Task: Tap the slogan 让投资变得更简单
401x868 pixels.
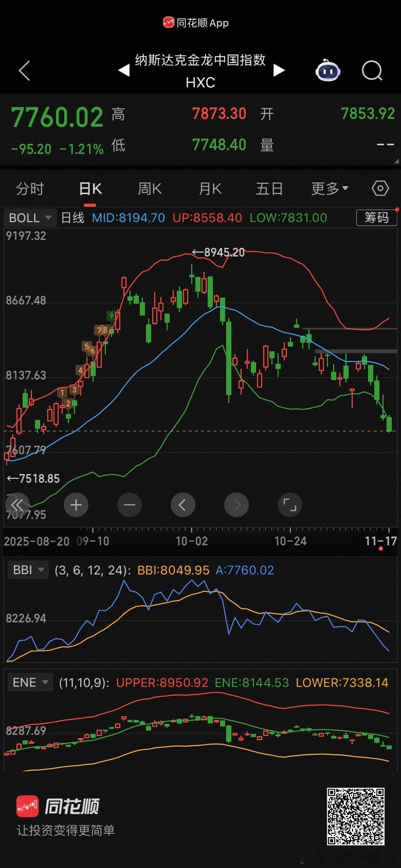Action: click(66, 830)
